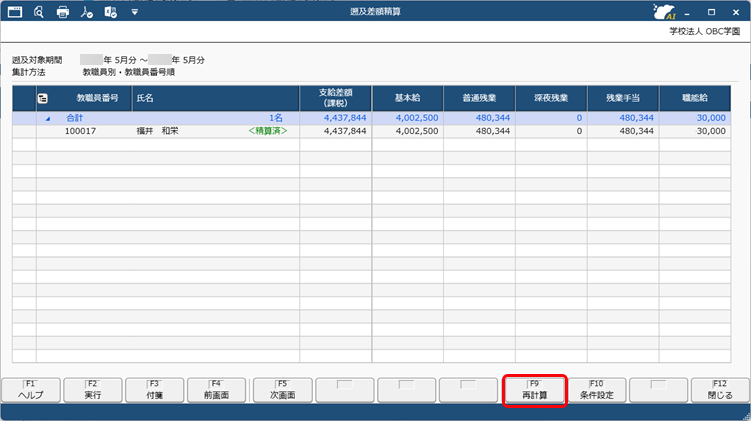Click the row selector for 100017
This screenshot has height=421, width=752.
24,131
